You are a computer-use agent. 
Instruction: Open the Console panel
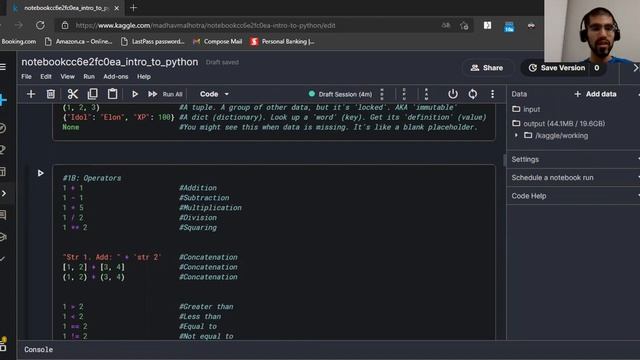coord(38,349)
